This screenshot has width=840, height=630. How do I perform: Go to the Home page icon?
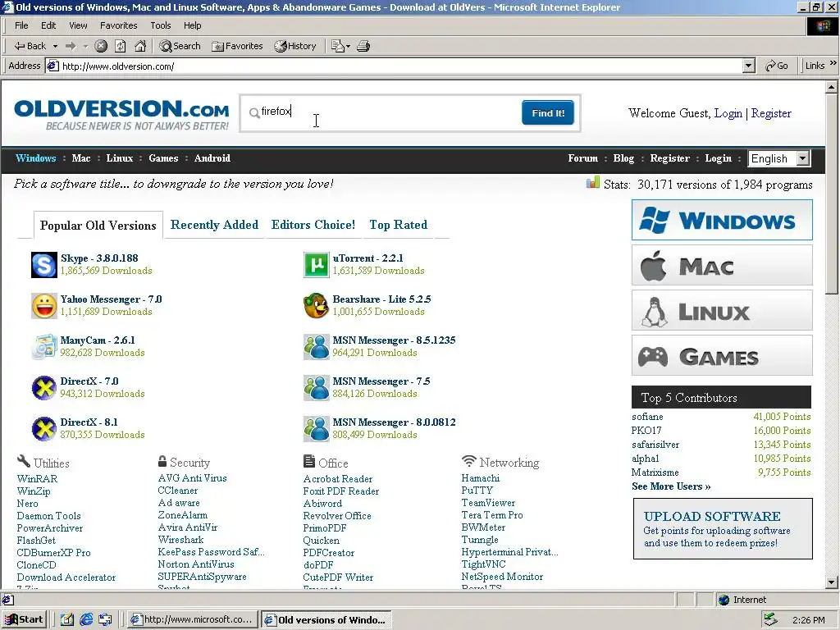point(140,46)
